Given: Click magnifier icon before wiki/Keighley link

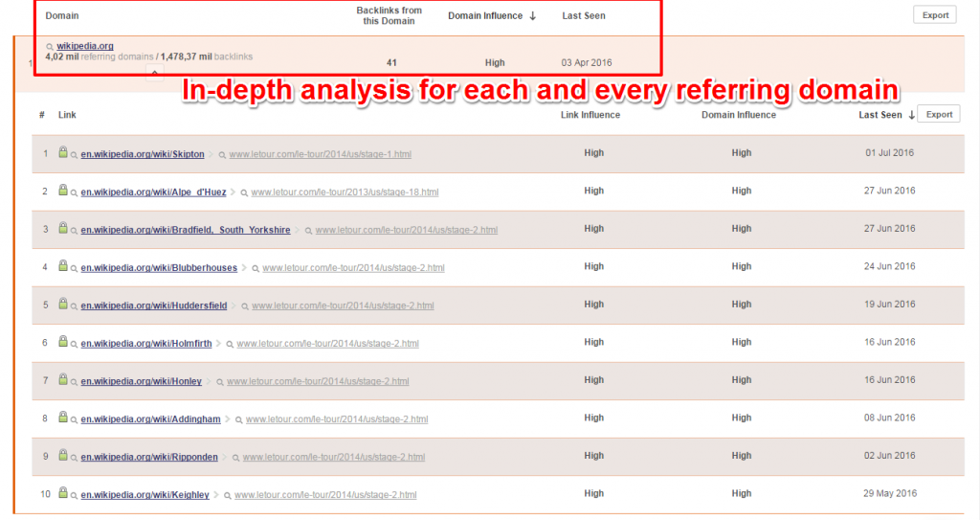Looking at the screenshot, I should (74, 496).
